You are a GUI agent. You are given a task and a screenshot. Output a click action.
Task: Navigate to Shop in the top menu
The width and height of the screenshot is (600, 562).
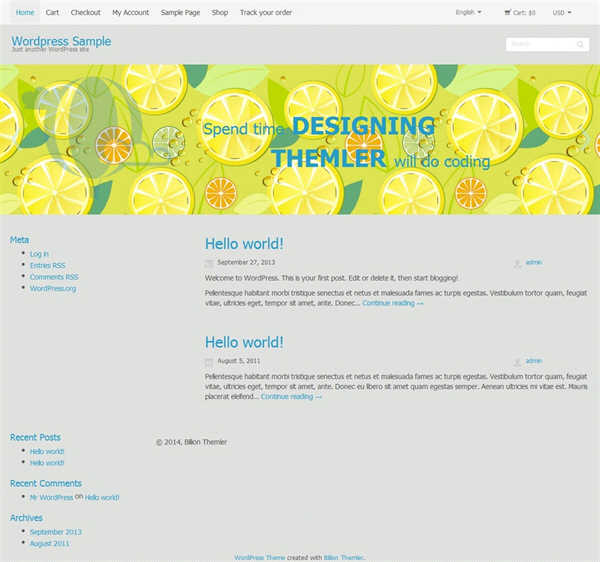pyautogui.click(x=219, y=13)
